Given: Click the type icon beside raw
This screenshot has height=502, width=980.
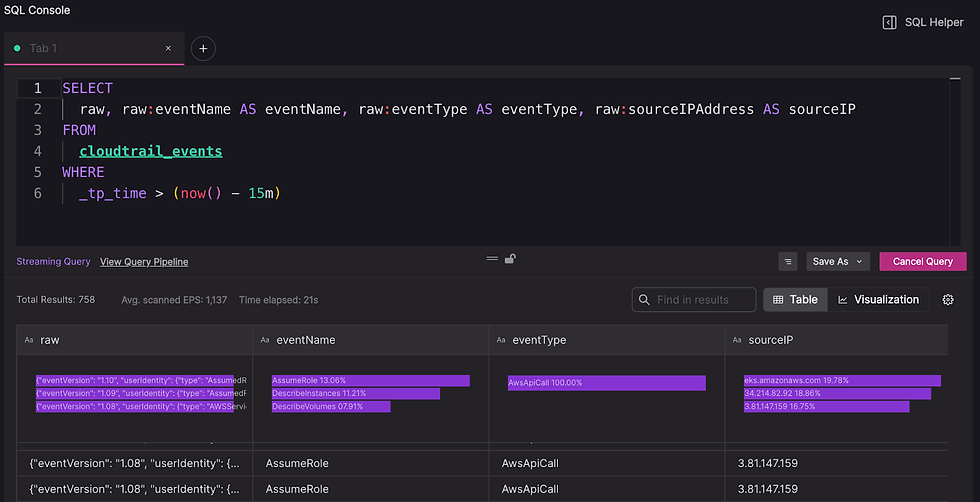Looking at the screenshot, I should pyautogui.click(x=29, y=340).
